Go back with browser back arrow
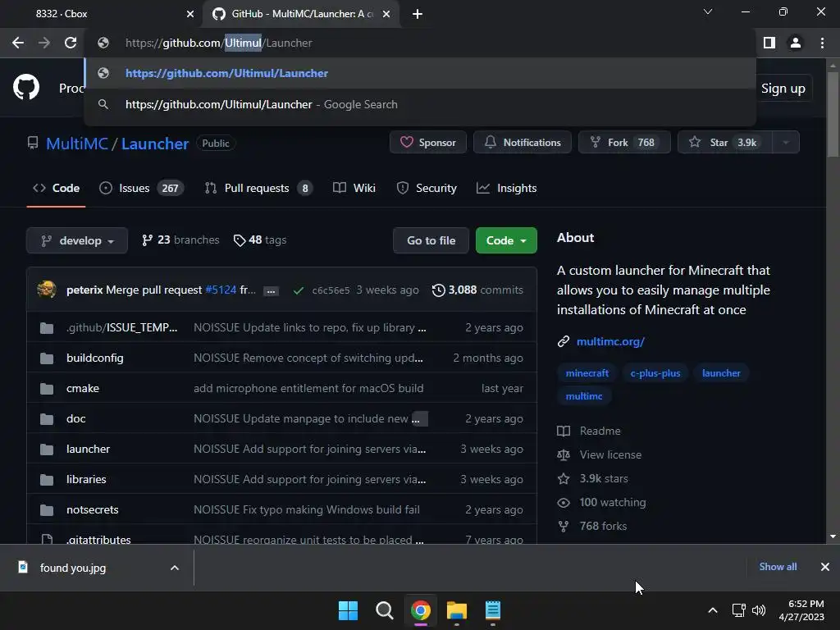Image resolution: width=840 pixels, height=630 pixels. pyautogui.click(x=18, y=43)
